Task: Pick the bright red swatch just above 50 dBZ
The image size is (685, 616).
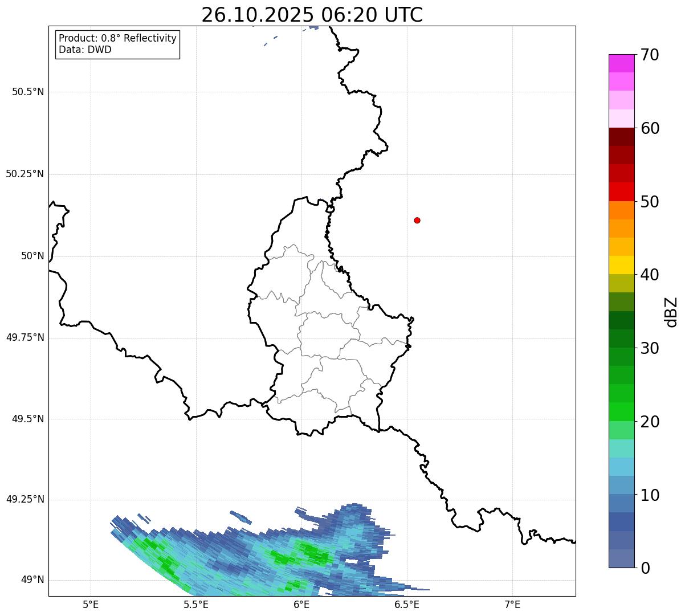Action: (621, 191)
